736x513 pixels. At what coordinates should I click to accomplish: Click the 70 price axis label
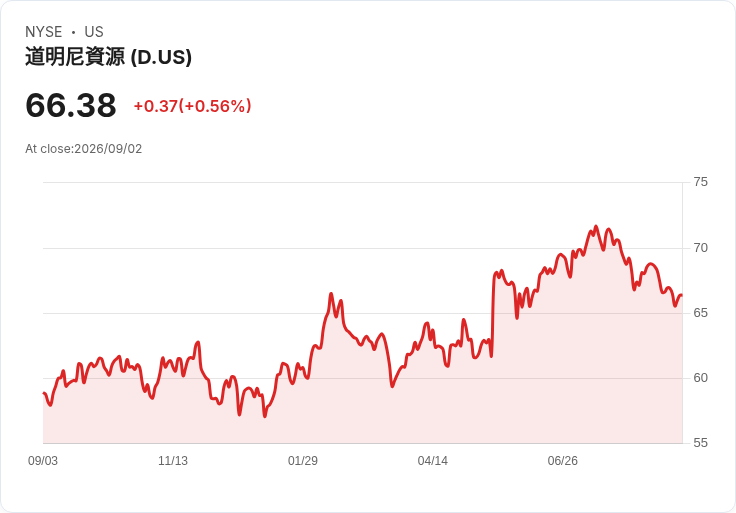pos(701,248)
